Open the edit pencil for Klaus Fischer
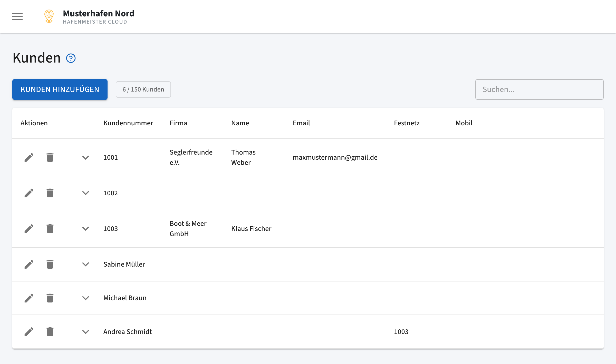Image resolution: width=616 pixels, height=364 pixels. coord(29,228)
